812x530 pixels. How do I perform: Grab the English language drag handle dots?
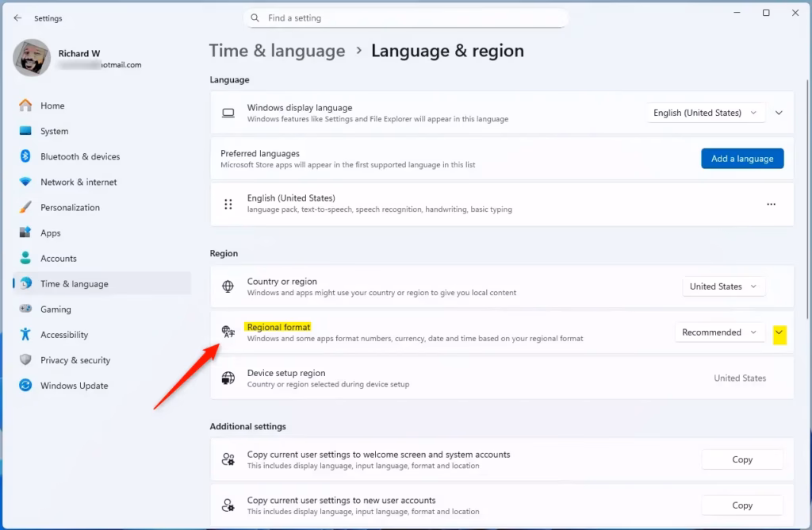coord(228,204)
